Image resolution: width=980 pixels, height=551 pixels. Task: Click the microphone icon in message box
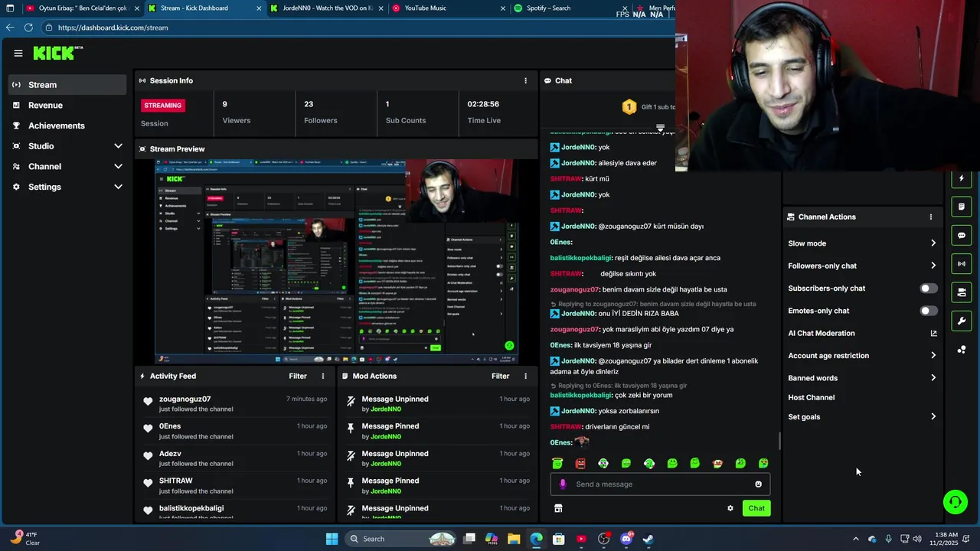tap(563, 484)
